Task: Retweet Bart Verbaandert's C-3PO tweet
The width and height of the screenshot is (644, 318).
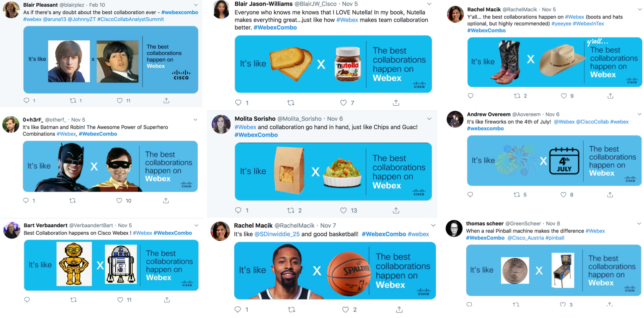Action: [x=73, y=300]
